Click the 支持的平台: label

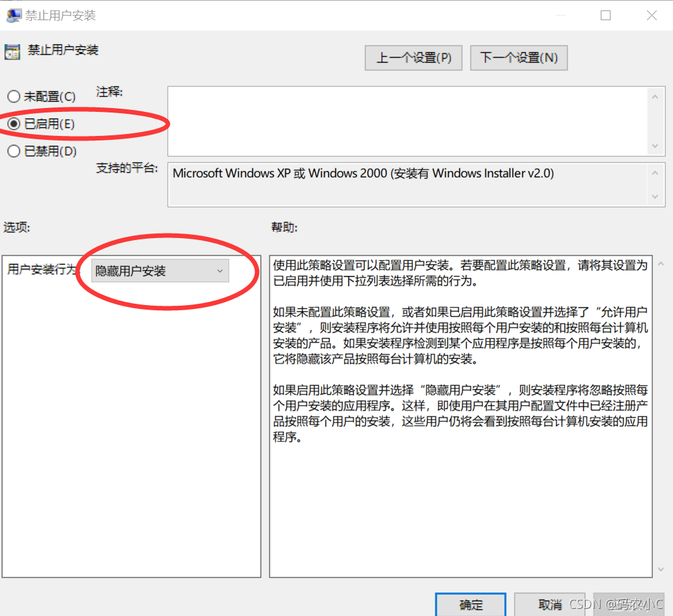click(127, 168)
